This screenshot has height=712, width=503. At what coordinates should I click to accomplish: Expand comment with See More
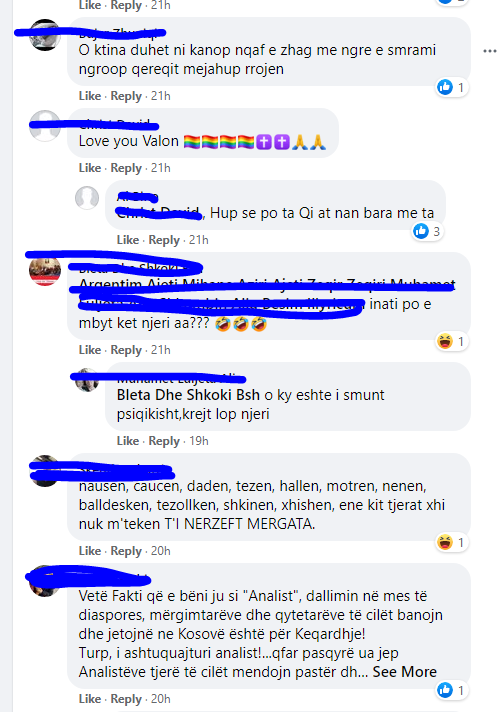404,672
